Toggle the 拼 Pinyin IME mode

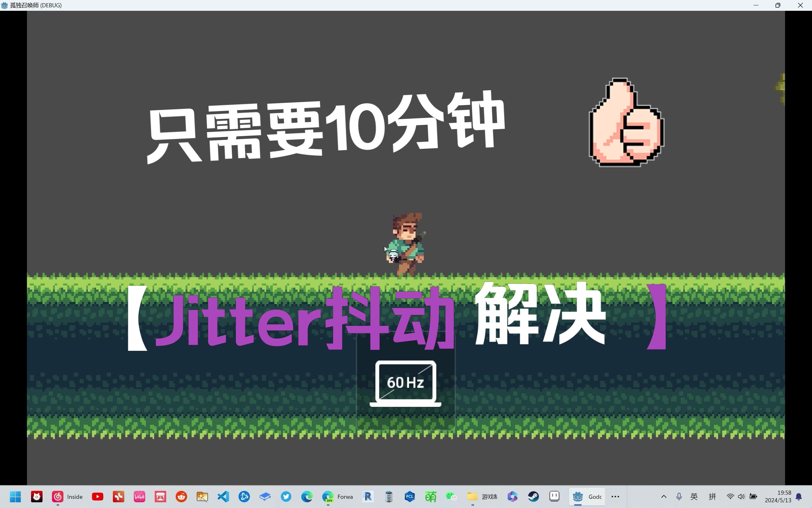coord(712,496)
